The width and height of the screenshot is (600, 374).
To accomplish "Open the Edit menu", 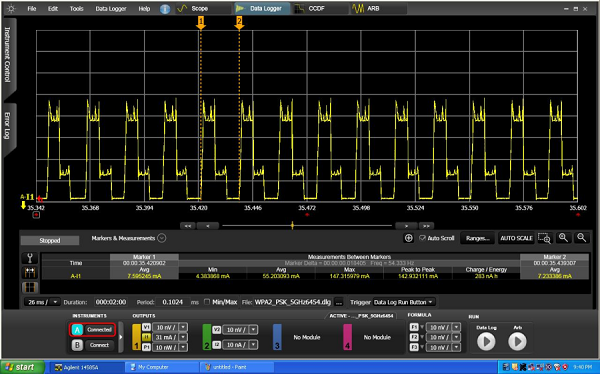I will pos(53,8).
